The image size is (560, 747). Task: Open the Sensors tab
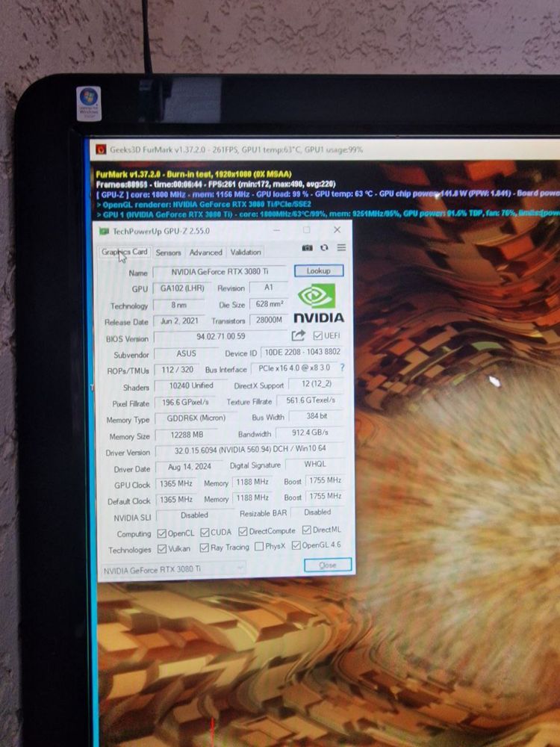168,253
